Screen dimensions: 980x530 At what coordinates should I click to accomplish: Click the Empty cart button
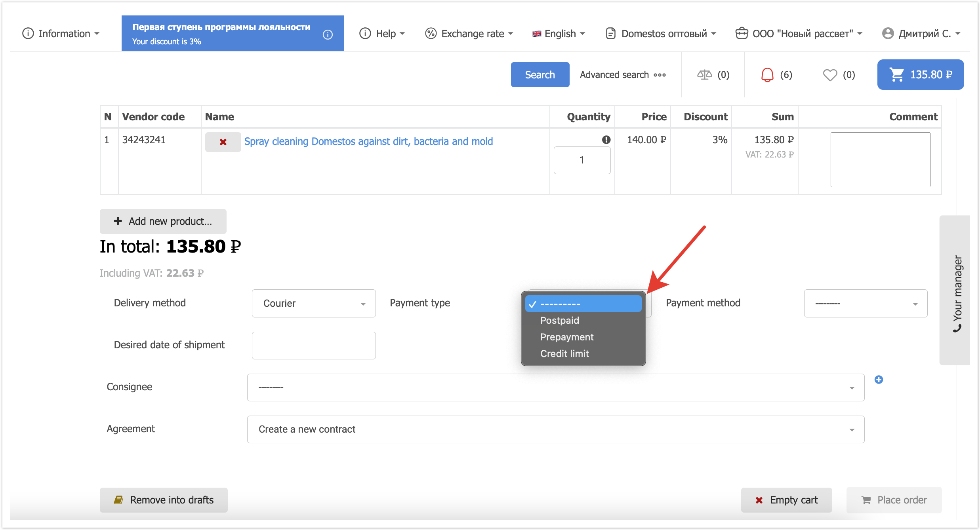pyautogui.click(x=786, y=500)
